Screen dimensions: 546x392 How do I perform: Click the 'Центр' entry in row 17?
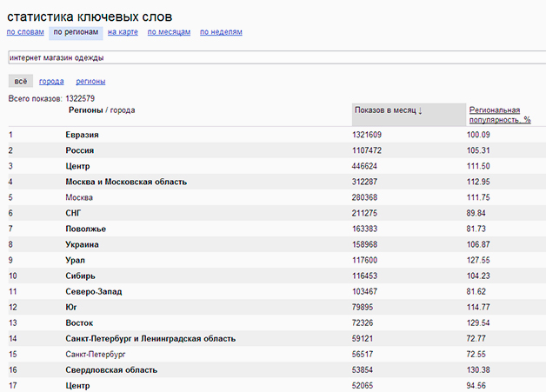[77, 386]
